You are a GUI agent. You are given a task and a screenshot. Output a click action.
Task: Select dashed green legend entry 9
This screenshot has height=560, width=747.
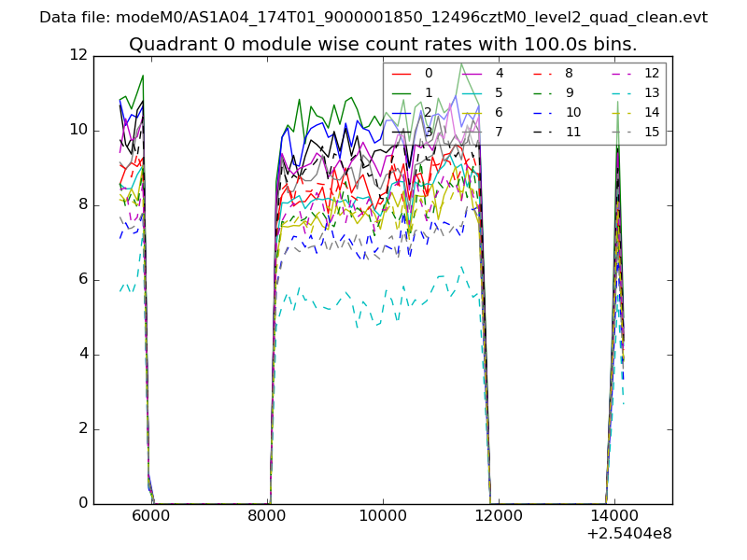(x=542, y=92)
